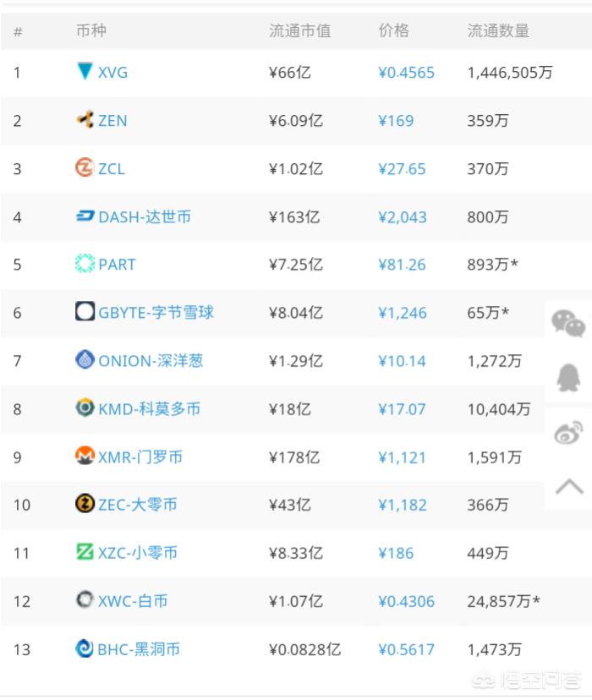The image size is (592, 700).
Task: Click the XVG coin logo icon
Action: pos(85,71)
